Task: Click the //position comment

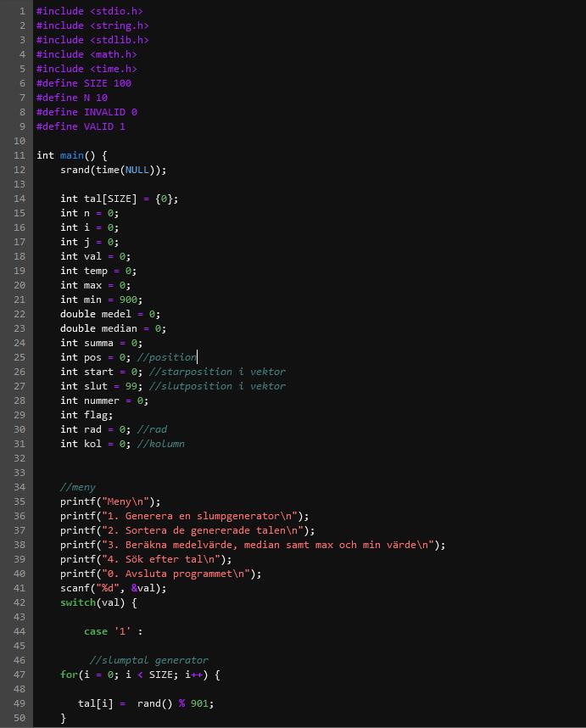Action: click(x=166, y=357)
